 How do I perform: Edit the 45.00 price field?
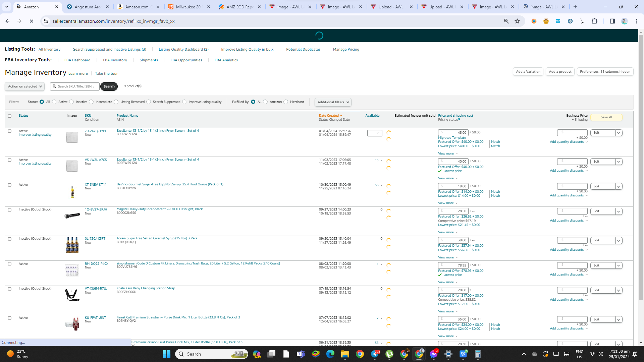[453, 133]
